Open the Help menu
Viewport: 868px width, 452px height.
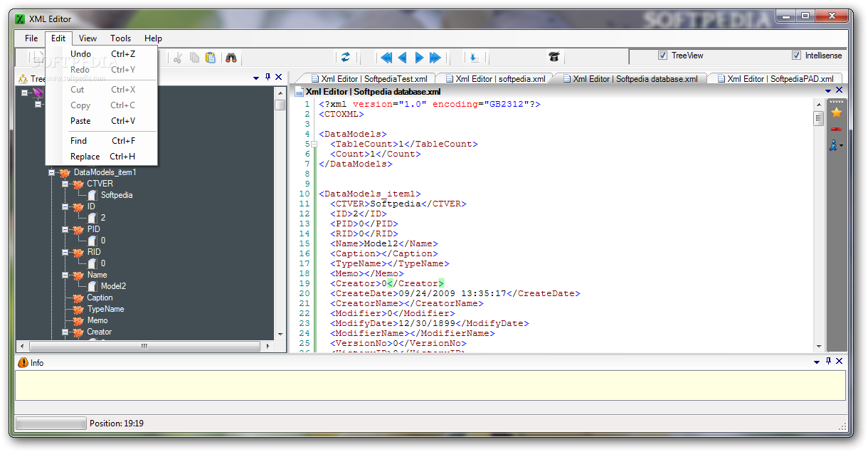click(153, 38)
